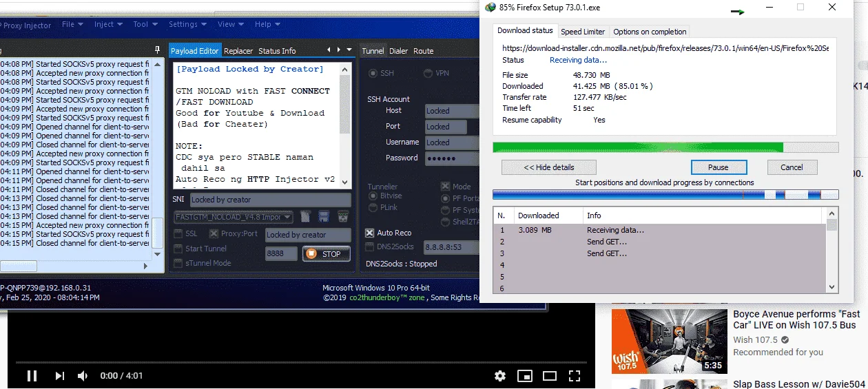Toggle the Mode checkbox
Image resolution: width=868 pixels, height=389 pixels.
pos(445,187)
